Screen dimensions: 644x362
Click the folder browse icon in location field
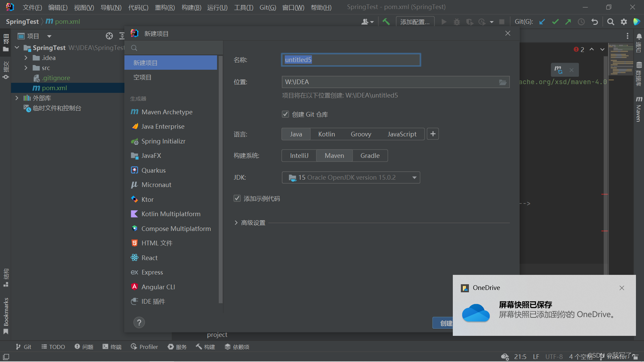click(x=502, y=82)
